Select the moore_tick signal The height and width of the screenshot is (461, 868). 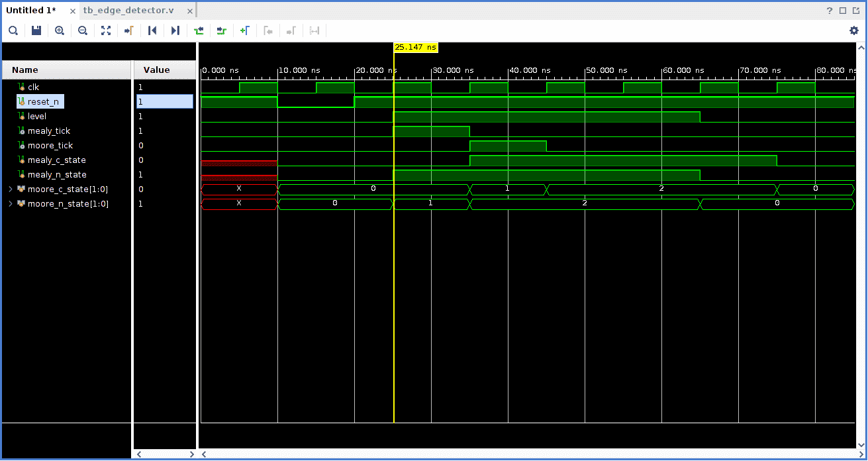tap(50, 146)
